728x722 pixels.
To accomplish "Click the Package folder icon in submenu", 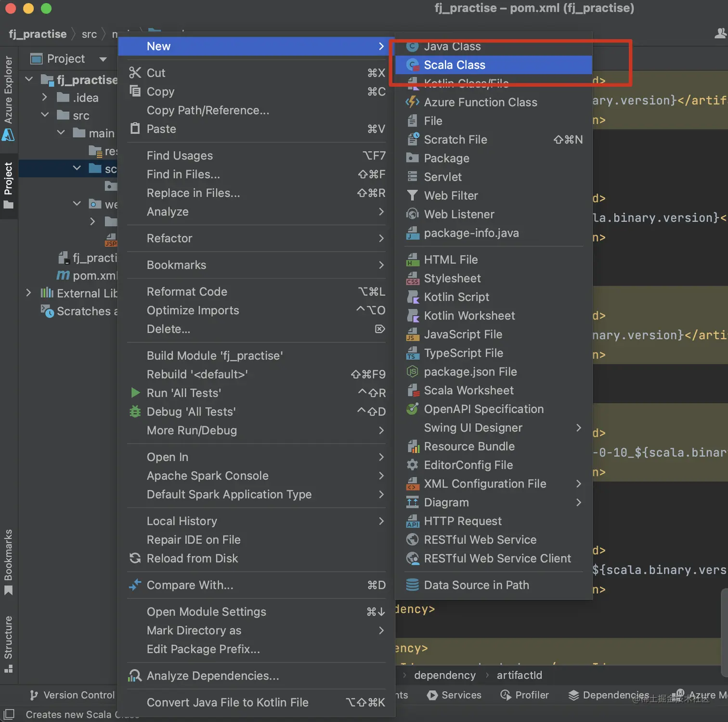I will point(413,158).
